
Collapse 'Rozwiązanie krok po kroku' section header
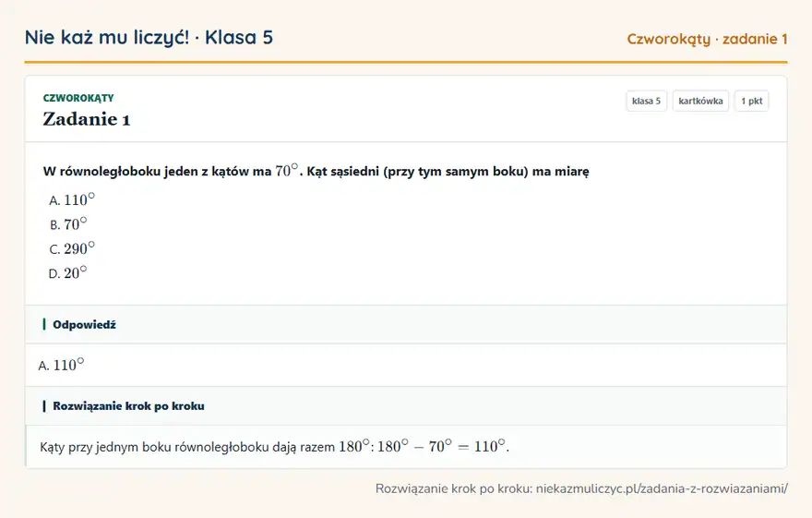coord(406,405)
